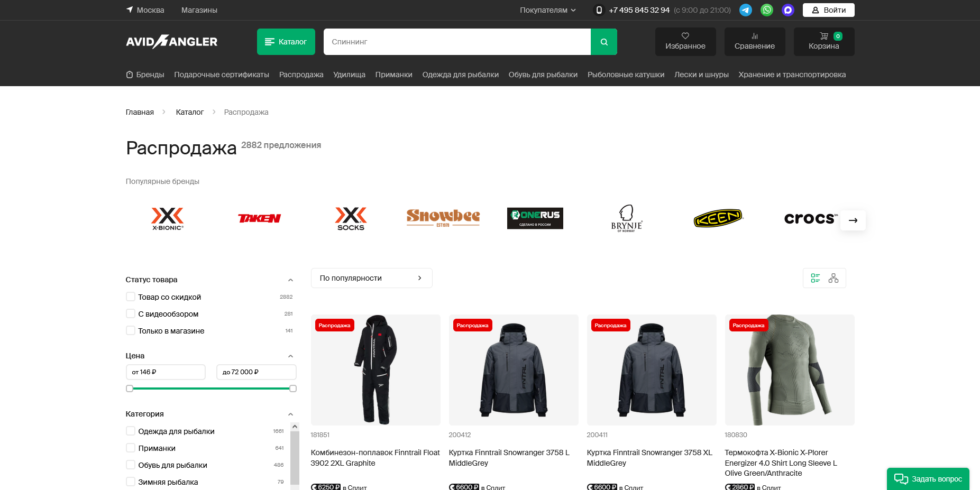The image size is (980, 490).
Task: Open the Лески и шнуры menu
Action: 701,75
